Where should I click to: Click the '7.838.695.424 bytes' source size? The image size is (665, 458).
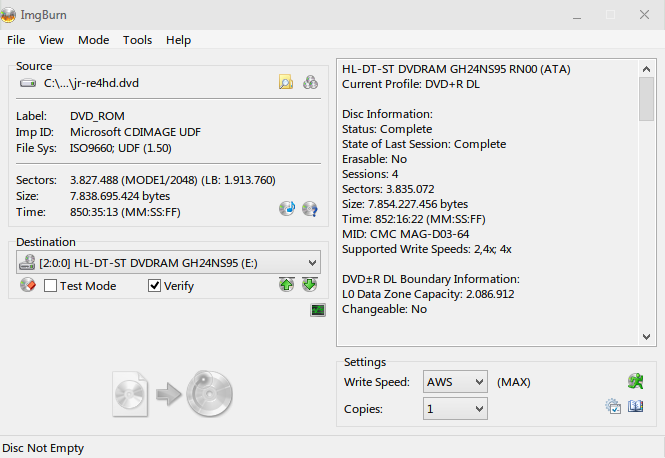coord(120,196)
